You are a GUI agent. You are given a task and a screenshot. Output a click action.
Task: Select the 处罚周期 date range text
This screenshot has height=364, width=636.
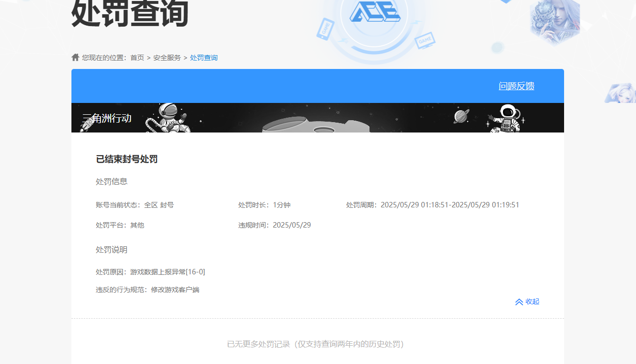coord(433,205)
